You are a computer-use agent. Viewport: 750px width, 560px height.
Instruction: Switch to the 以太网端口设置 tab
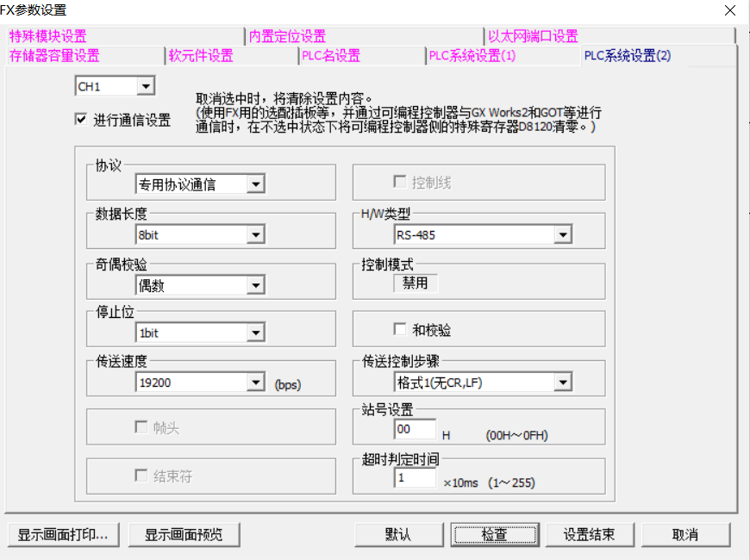(x=533, y=36)
